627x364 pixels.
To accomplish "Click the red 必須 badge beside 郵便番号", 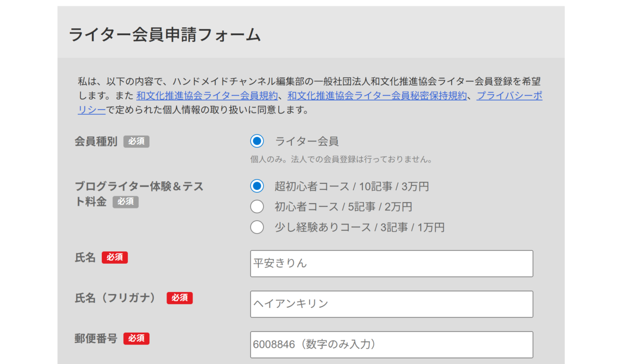I will tap(136, 339).
